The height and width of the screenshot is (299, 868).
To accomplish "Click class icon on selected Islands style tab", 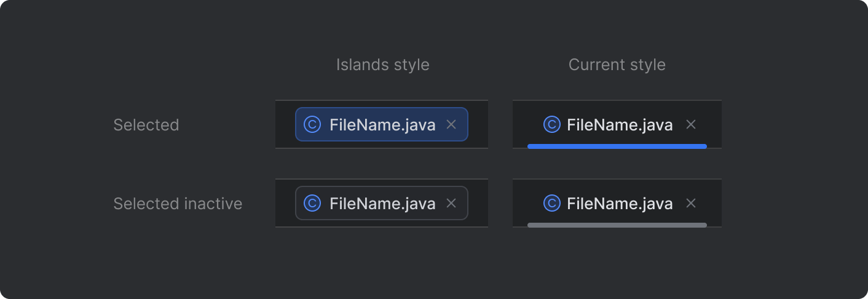I will pyautogui.click(x=312, y=124).
